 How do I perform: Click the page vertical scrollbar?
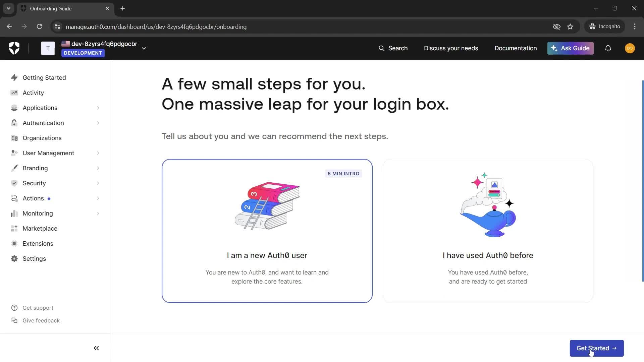(643, 181)
